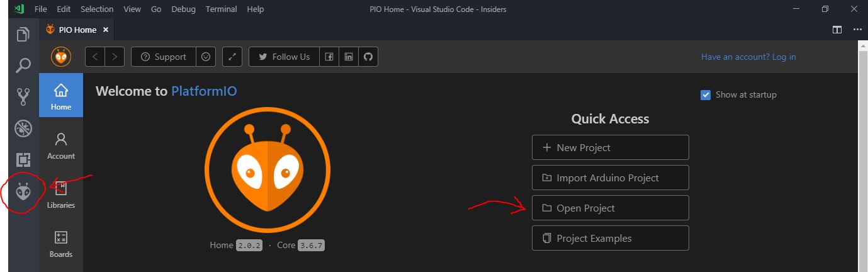The width and height of the screenshot is (868, 272).
Task: Click the Quick Access heading
Action: point(610,118)
